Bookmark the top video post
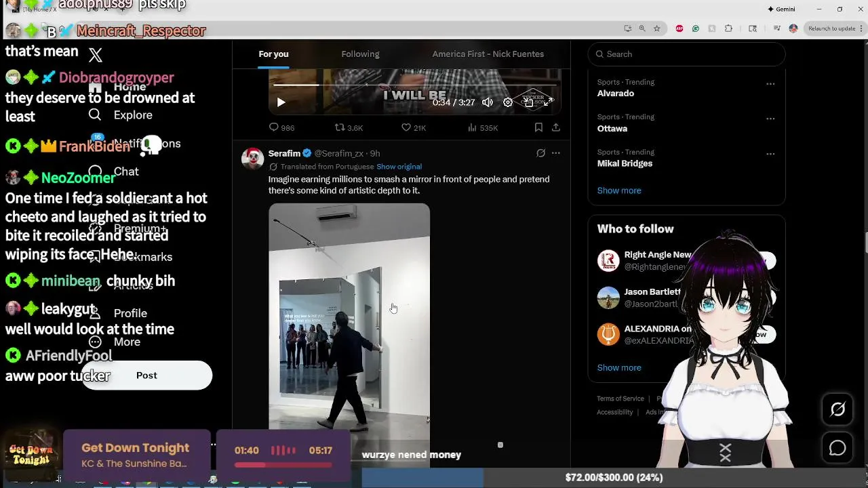The height and width of the screenshot is (488, 868). tap(538, 127)
